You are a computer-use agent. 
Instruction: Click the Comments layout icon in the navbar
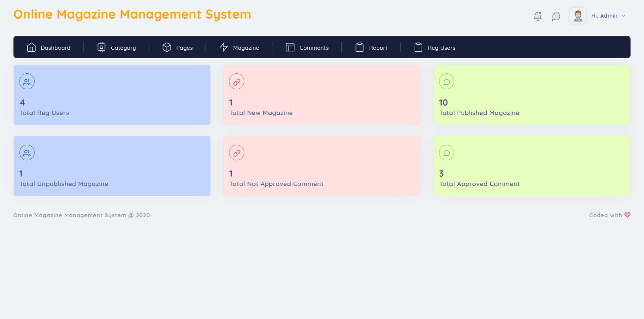tap(290, 47)
